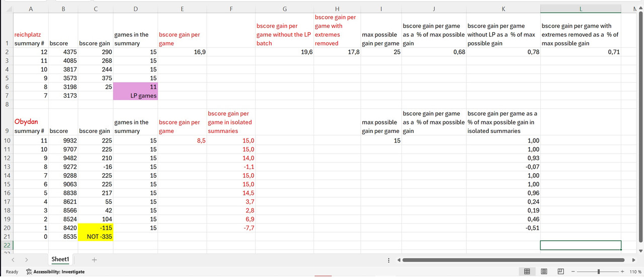Select column B header
The image size is (644, 278).
pyautogui.click(x=63, y=9)
